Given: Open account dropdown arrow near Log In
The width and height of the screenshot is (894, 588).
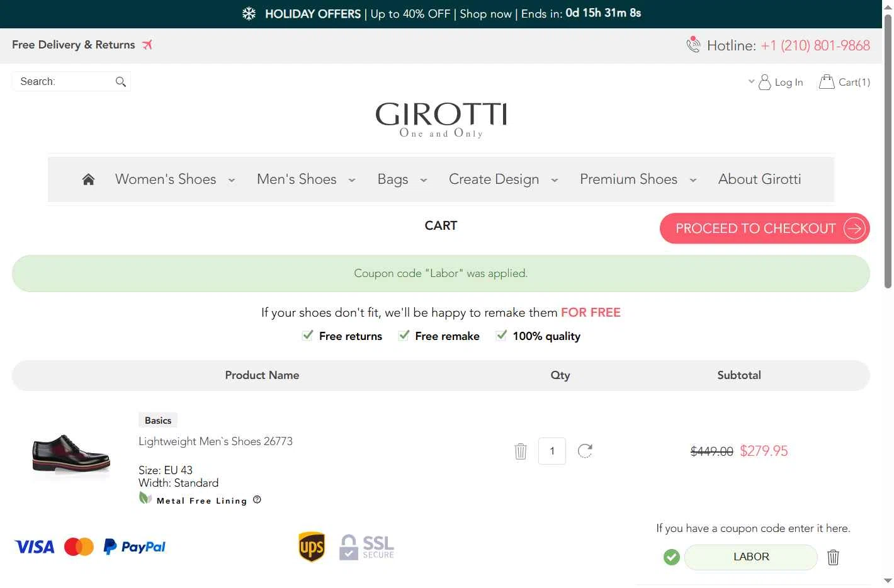Looking at the screenshot, I should 751,81.
